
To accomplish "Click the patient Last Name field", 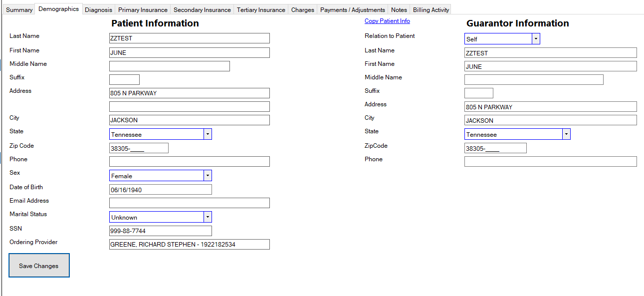I will tap(189, 38).
